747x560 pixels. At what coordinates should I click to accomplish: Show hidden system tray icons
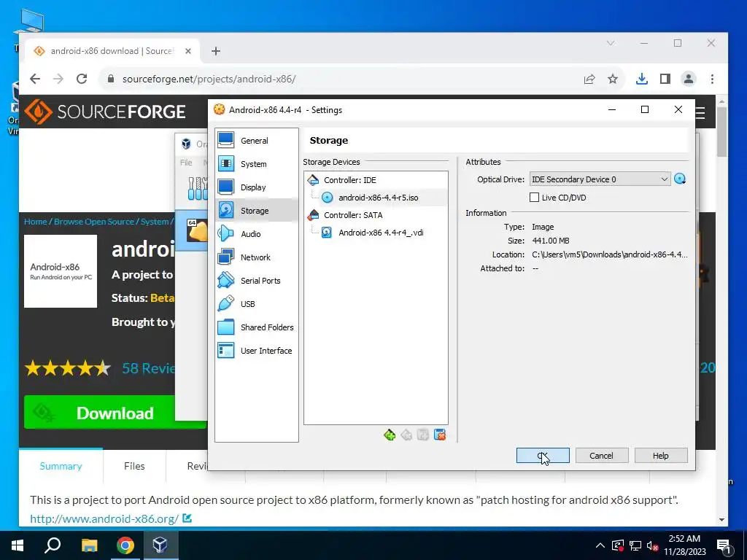click(600, 545)
